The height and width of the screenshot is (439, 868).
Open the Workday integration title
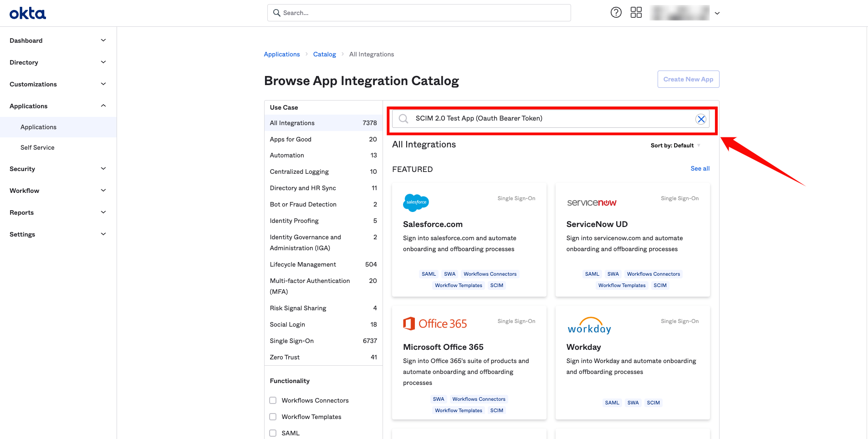(584, 347)
